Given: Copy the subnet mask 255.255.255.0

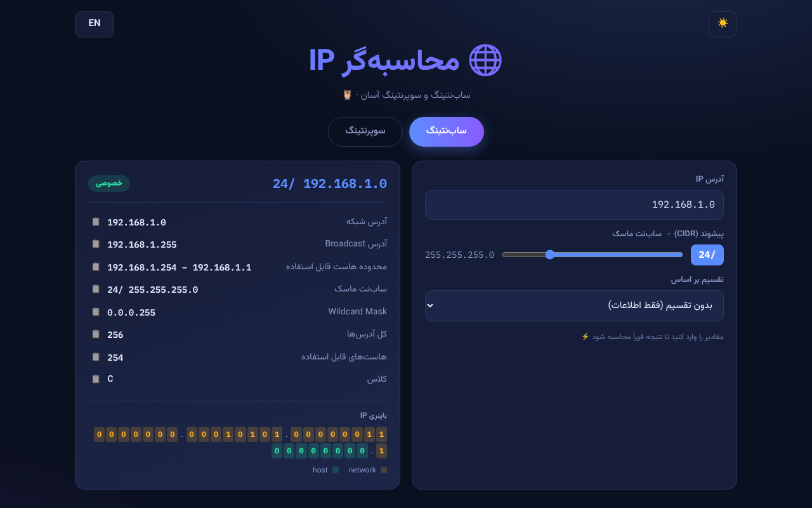Looking at the screenshot, I should click(96, 289).
